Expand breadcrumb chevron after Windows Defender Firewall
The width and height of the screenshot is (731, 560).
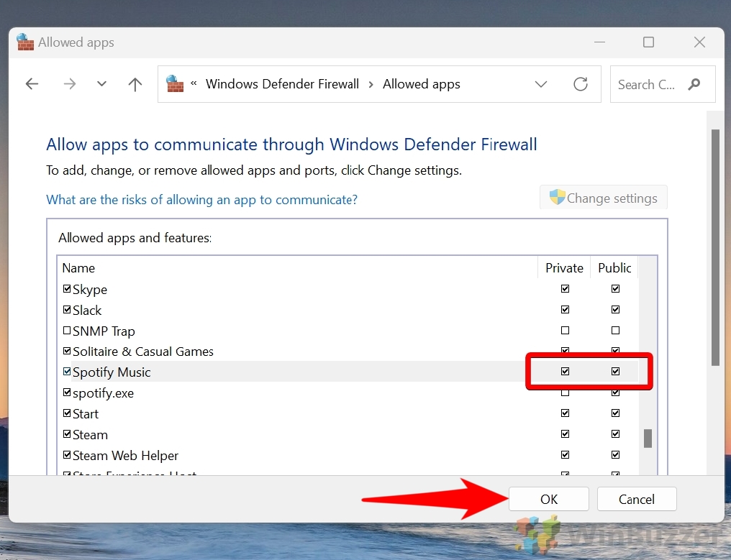371,84
